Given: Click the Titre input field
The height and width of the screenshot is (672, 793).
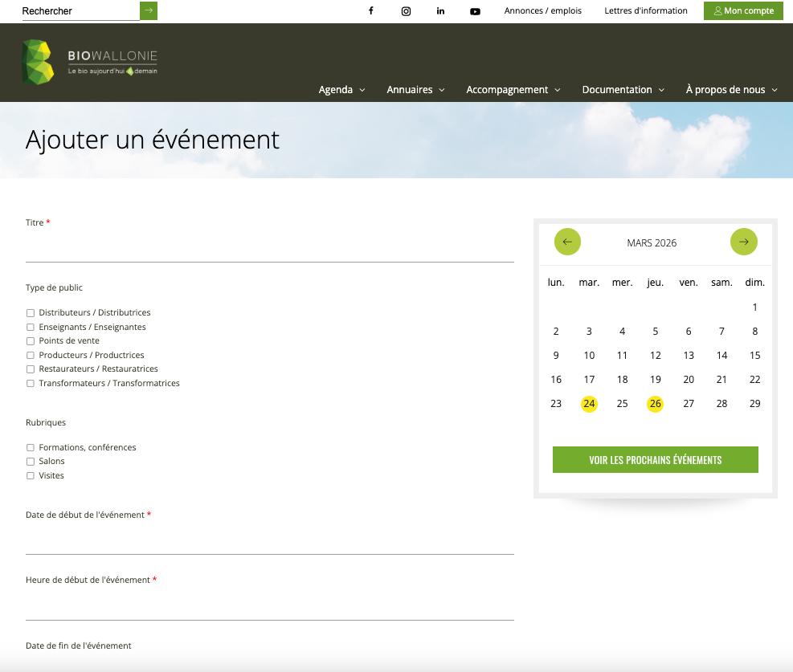Looking at the screenshot, I should pos(269,249).
